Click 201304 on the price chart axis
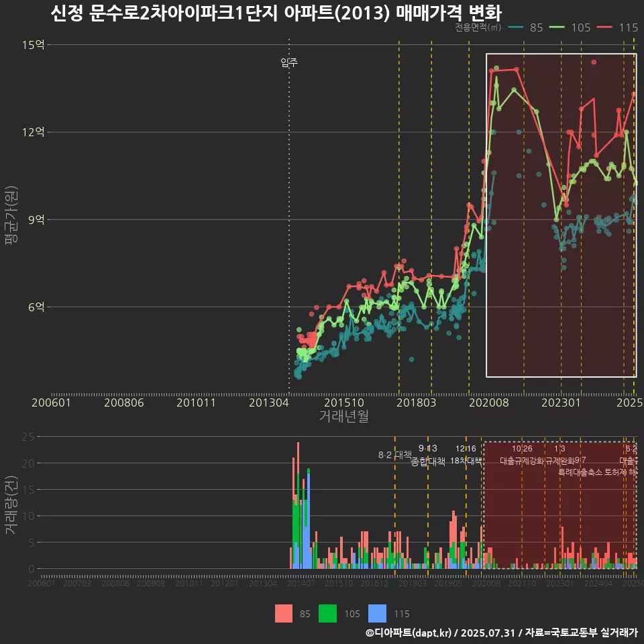 [x=268, y=402]
